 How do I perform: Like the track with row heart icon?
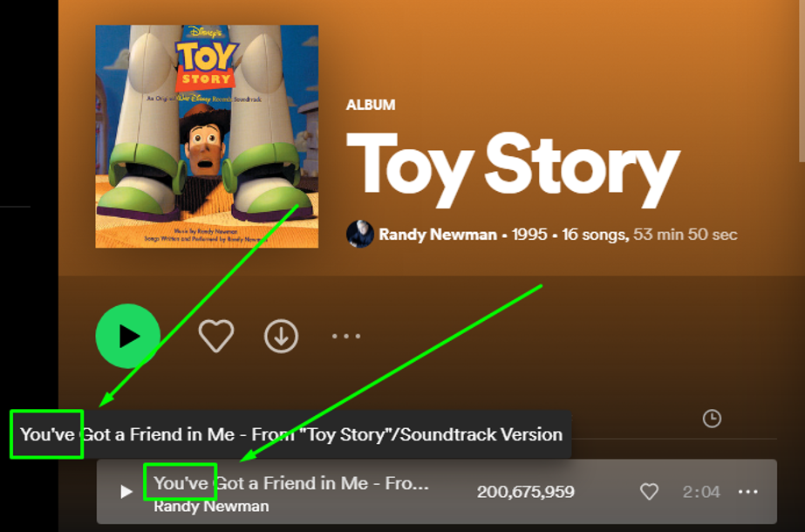(649, 492)
